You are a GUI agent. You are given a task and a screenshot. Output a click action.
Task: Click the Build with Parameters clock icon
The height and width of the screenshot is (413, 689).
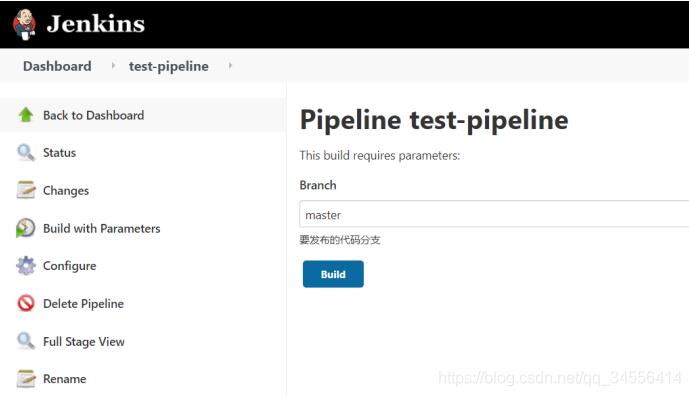[x=26, y=229]
